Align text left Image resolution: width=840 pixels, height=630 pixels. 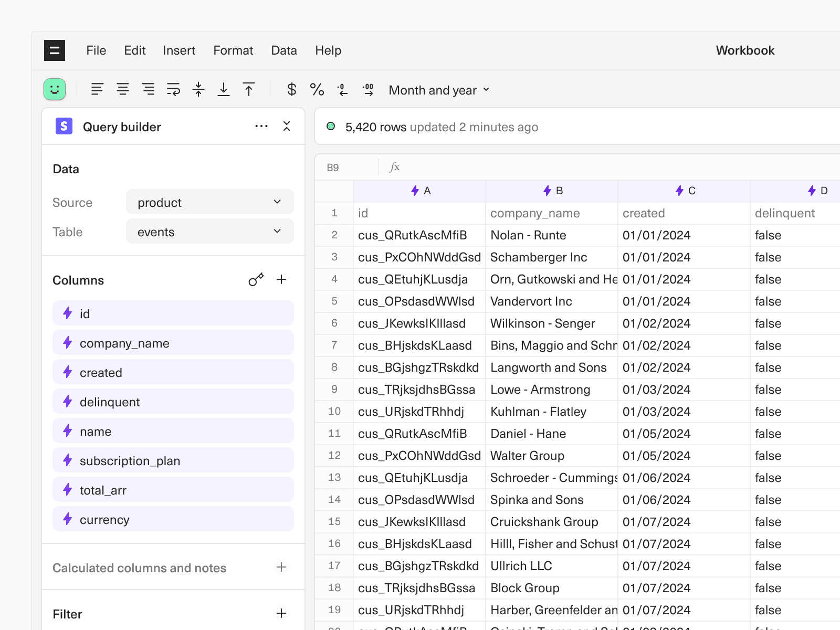click(x=97, y=89)
